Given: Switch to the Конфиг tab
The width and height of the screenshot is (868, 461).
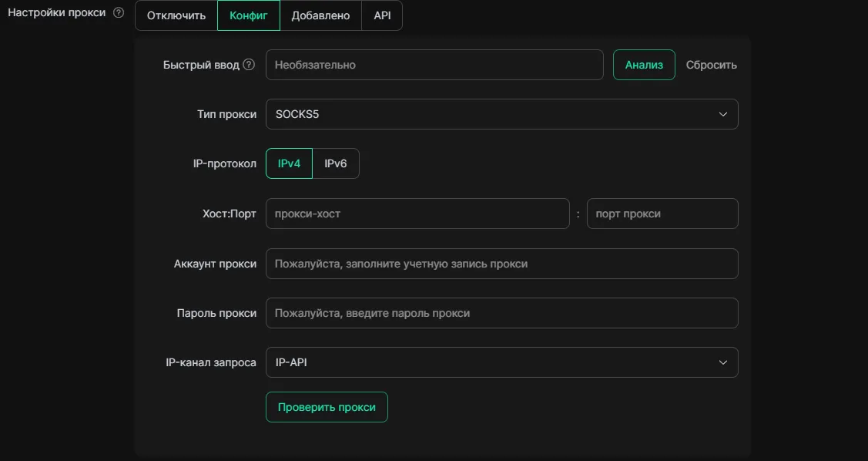Looking at the screenshot, I should 249,15.
